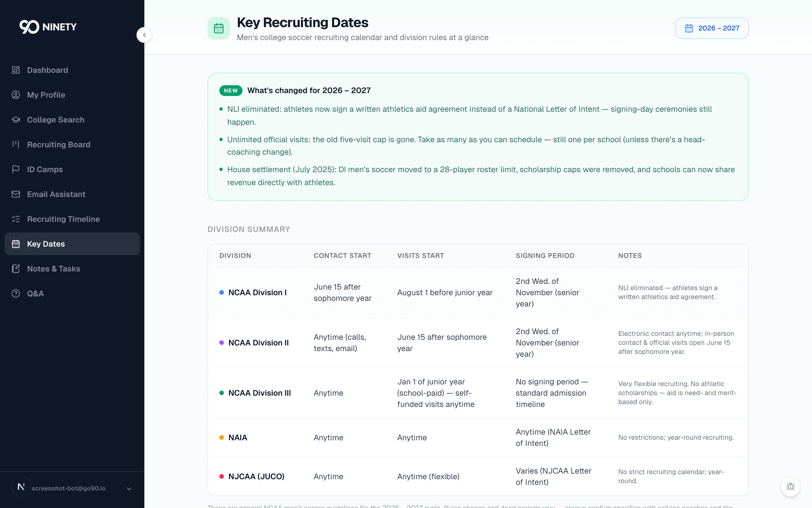The image size is (812, 508).
Task: Open the 2026 – 2027 season selector
Action: pyautogui.click(x=712, y=28)
